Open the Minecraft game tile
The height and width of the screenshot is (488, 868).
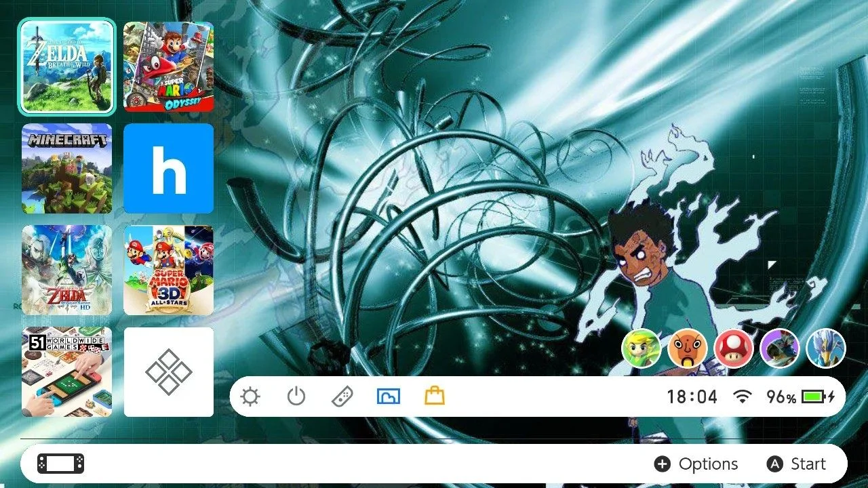coord(67,168)
